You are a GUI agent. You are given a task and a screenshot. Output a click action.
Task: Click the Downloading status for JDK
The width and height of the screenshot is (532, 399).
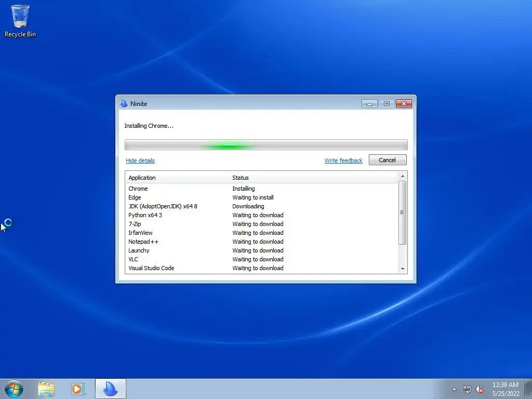tap(248, 206)
